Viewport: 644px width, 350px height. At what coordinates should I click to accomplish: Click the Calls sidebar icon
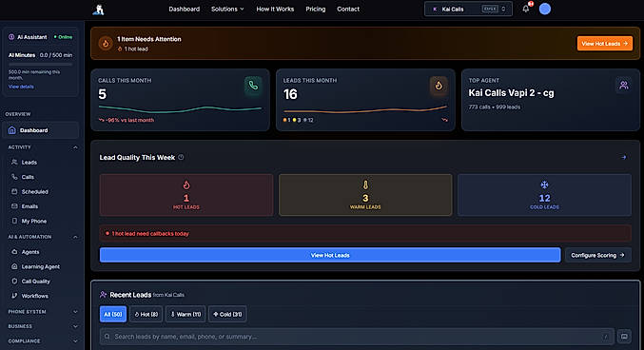coord(14,177)
